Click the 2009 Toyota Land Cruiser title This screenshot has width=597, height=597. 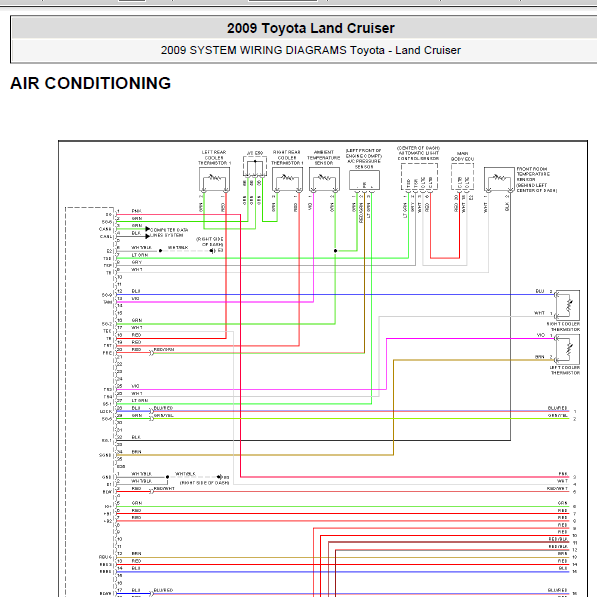[311, 28]
